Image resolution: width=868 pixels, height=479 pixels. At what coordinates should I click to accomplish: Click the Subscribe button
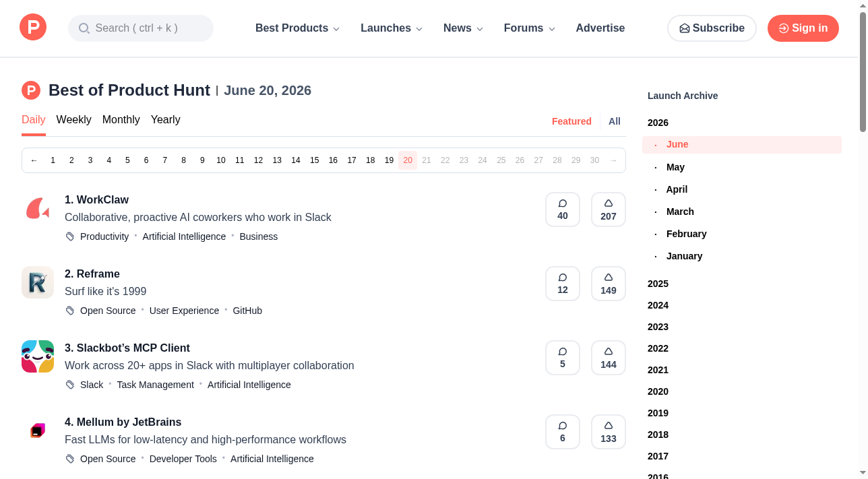pyautogui.click(x=712, y=28)
